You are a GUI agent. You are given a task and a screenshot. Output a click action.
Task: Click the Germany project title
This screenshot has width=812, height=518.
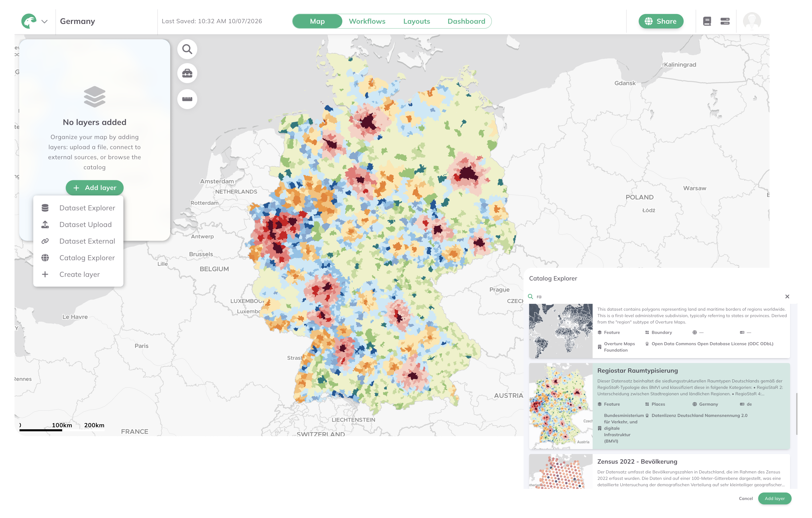point(78,21)
